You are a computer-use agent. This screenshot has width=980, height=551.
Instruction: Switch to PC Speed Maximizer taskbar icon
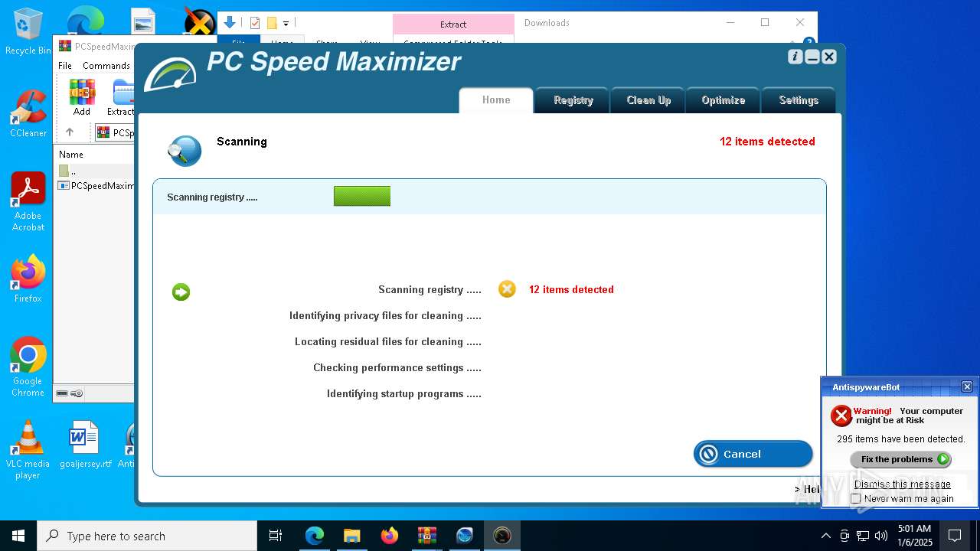(x=502, y=536)
